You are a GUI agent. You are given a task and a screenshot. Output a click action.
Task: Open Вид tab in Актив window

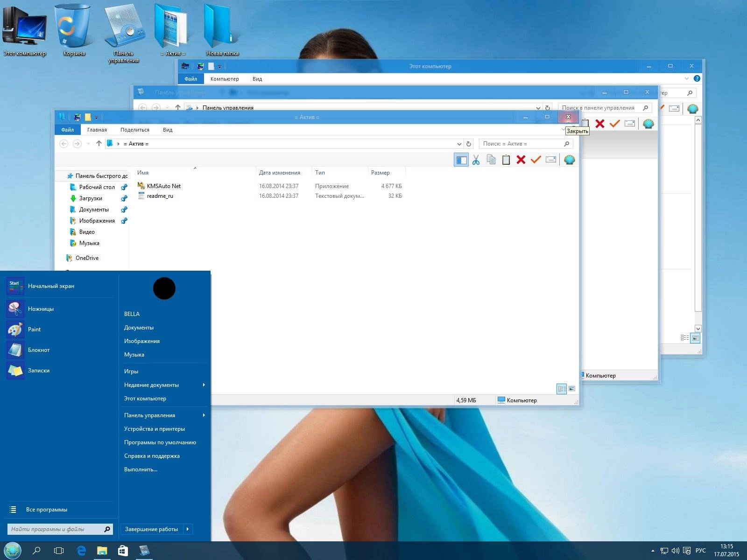[168, 130]
